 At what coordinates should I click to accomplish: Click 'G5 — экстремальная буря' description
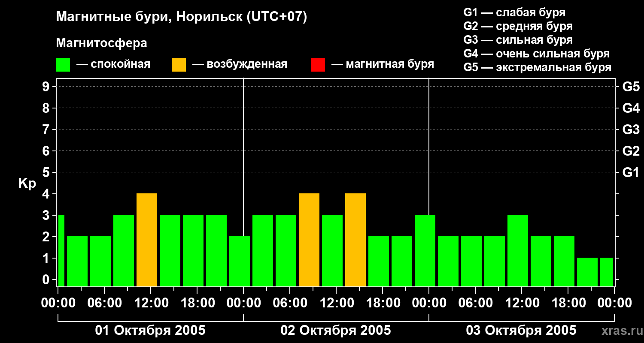tap(537, 67)
